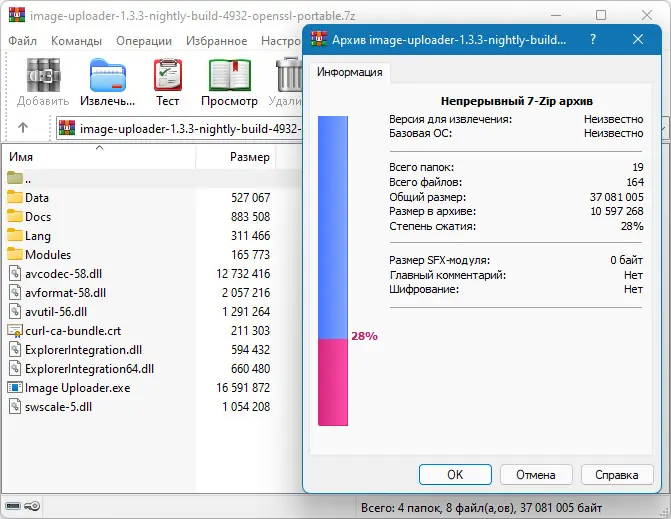Click the compression ratio bar graph

point(333,270)
